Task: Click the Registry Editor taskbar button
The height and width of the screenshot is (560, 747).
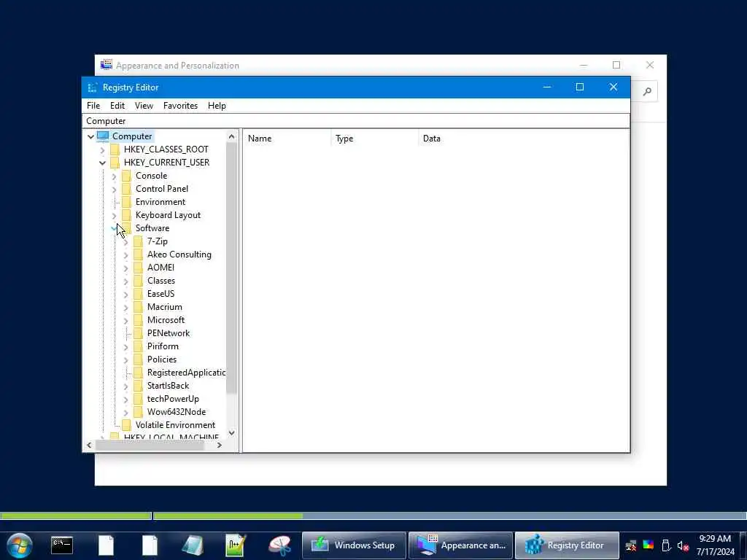Action: pyautogui.click(x=567, y=545)
